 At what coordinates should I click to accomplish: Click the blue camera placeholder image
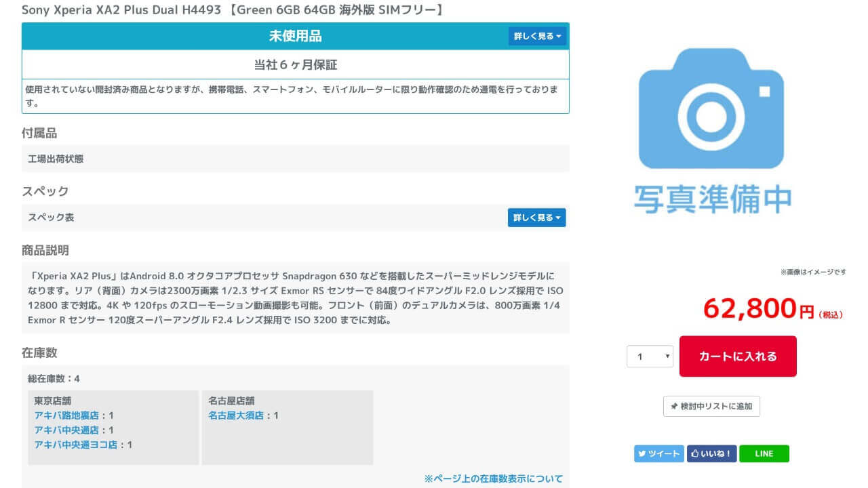coord(711,108)
